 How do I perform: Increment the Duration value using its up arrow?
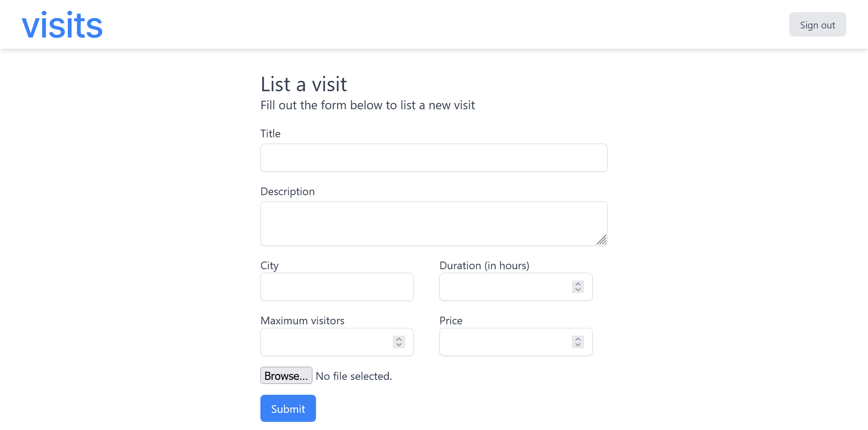pyautogui.click(x=577, y=284)
